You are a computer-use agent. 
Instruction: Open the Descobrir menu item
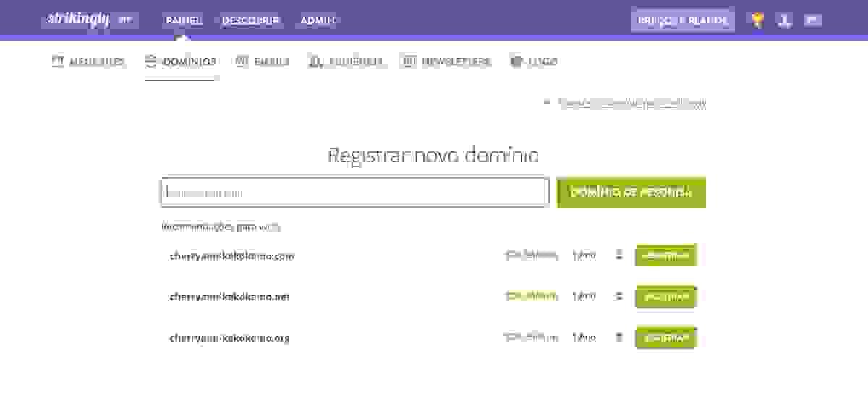click(251, 20)
